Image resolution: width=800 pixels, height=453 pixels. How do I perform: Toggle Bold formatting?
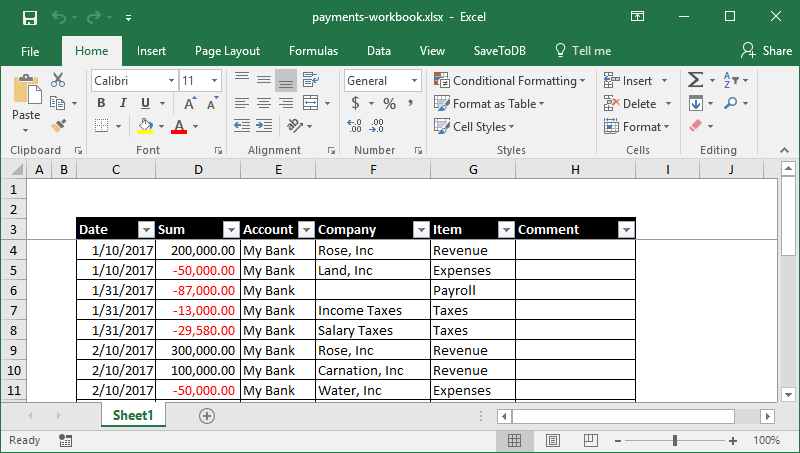101,103
